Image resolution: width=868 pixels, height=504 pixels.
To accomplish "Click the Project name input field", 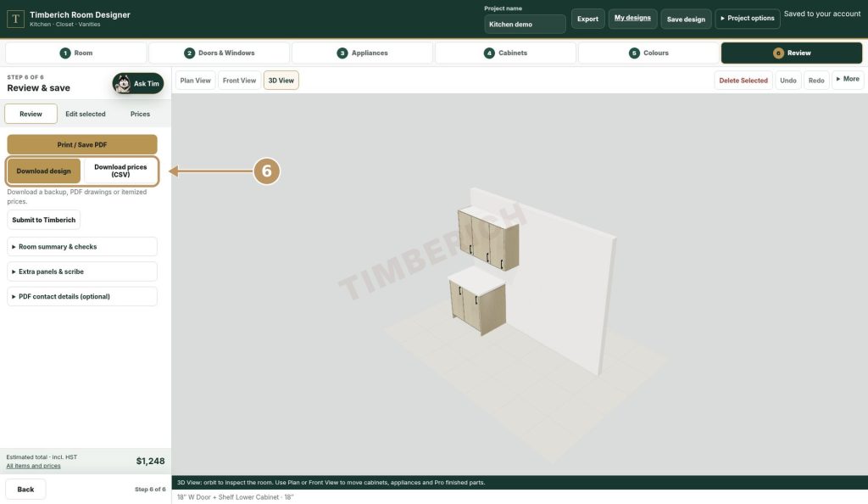I will click(x=525, y=25).
